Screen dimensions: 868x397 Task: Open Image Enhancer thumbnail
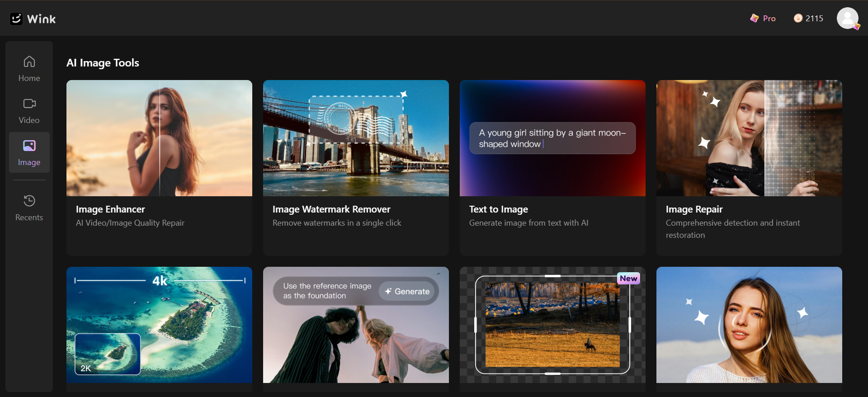tap(159, 138)
